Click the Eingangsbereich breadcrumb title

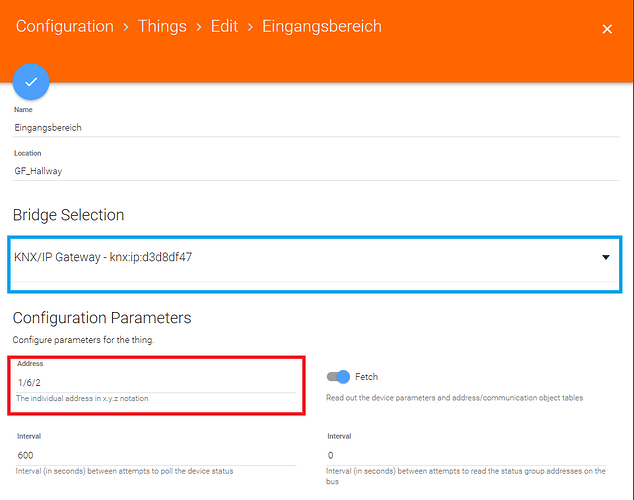(x=321, y=26)
